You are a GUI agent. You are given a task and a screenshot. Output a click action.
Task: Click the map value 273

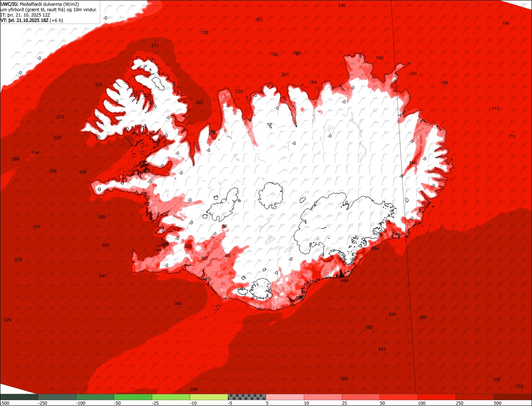[x=60, y=117]
